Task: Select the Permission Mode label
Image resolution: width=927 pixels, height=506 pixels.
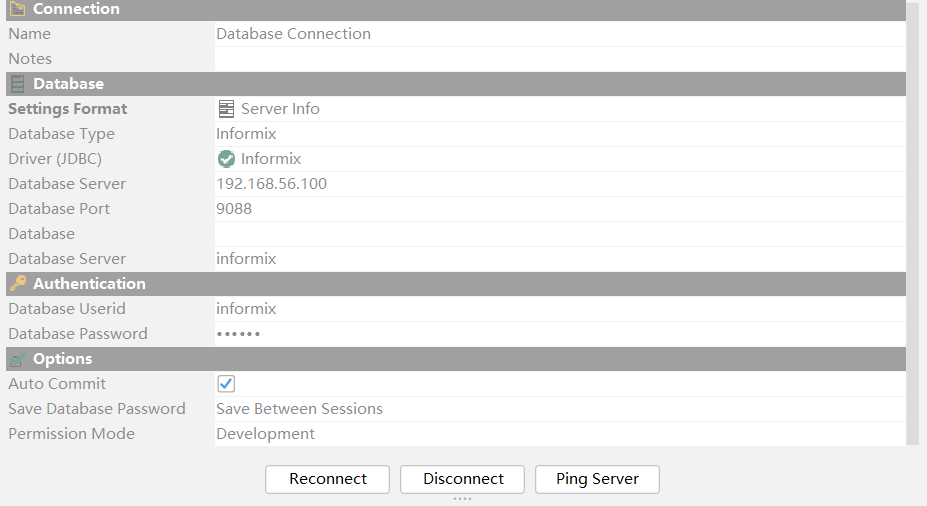Action: 72,433
